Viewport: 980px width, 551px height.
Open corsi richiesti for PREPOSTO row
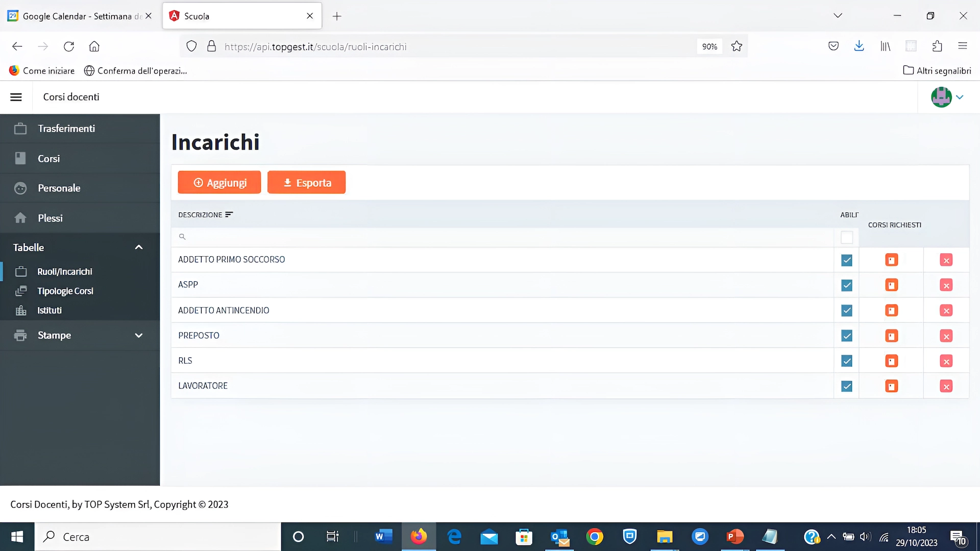tap(891, 336)
